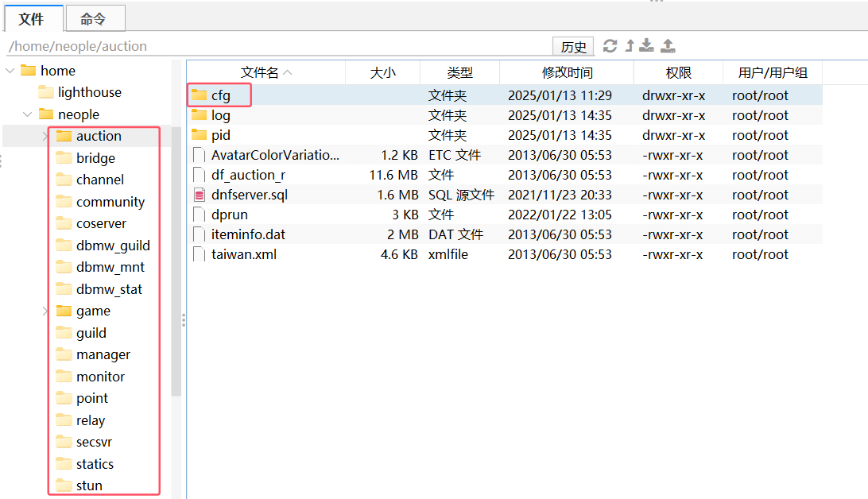
Task: Select the dnfserver.sql database file icon
Action: pyautogui.click(x=199, y=195)
